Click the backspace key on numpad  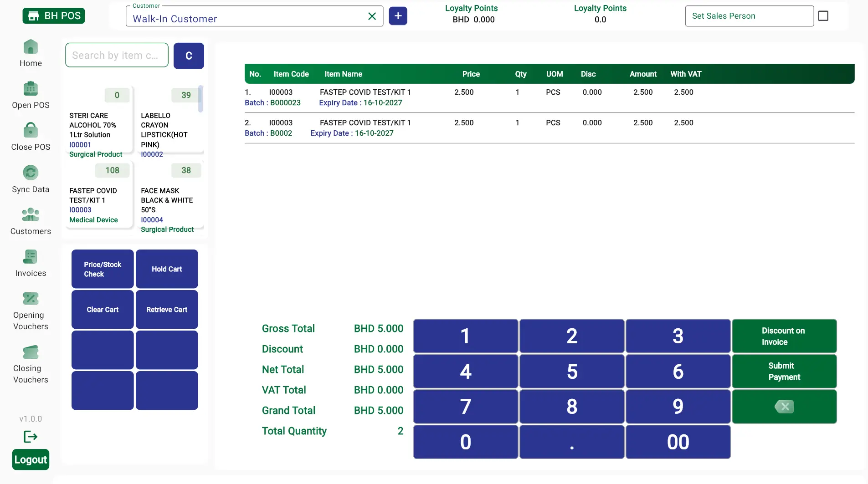784,407
